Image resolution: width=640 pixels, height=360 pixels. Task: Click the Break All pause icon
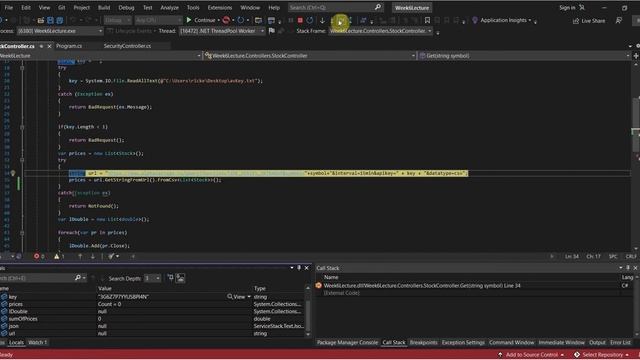pos(291,20)
